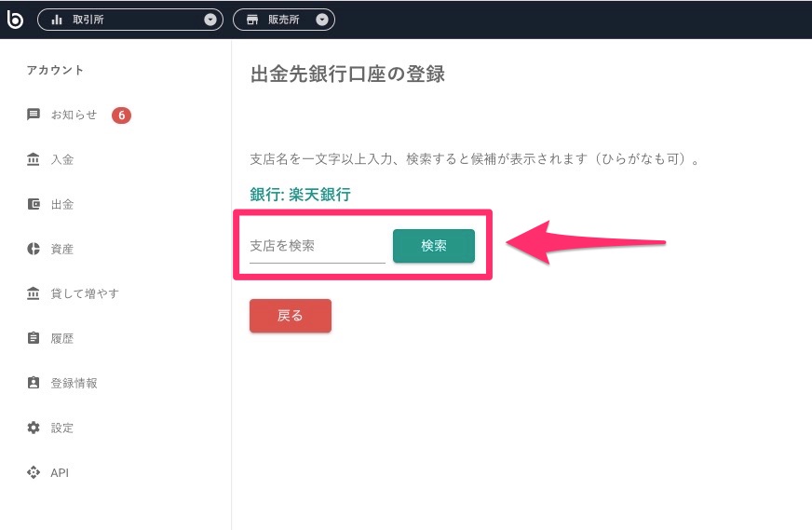Viewport: 812px width, 530px height.
Task: Click the bitbank logo icon
Action: [x=15, y=20]
